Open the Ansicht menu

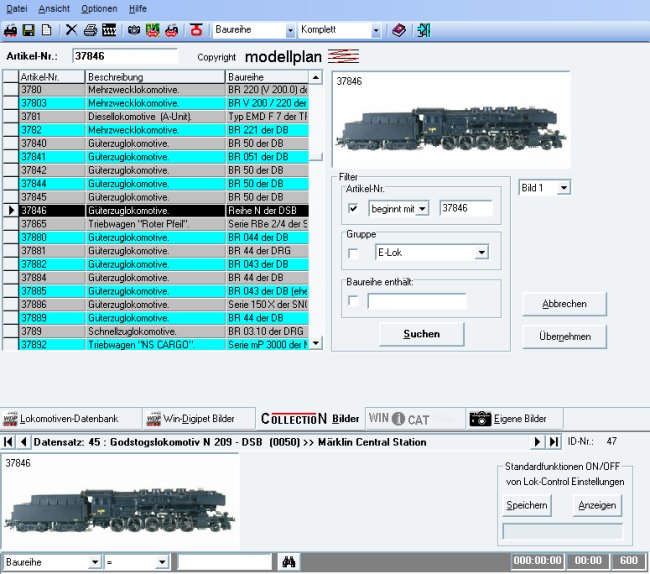54,9
